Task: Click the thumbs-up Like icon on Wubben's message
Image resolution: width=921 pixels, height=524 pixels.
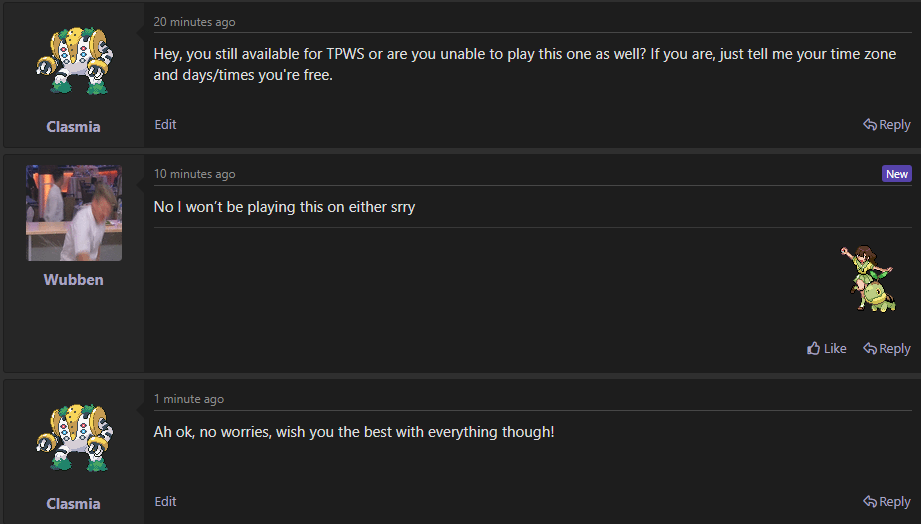Action: pos(814,348)
